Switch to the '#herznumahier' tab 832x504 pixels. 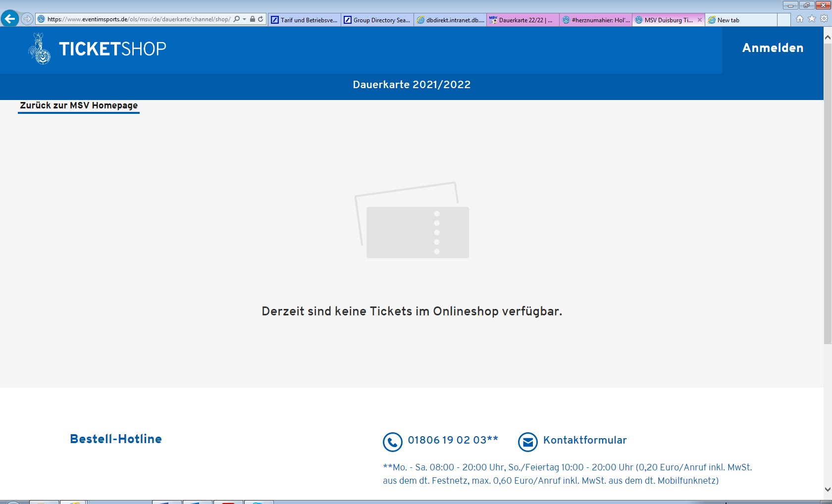pyautogui.click(x=596, y=20)
